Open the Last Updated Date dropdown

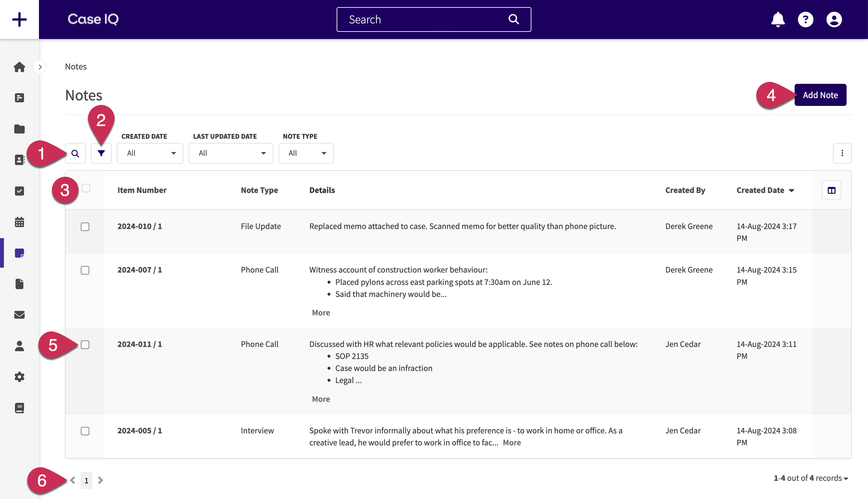point(230,153)
